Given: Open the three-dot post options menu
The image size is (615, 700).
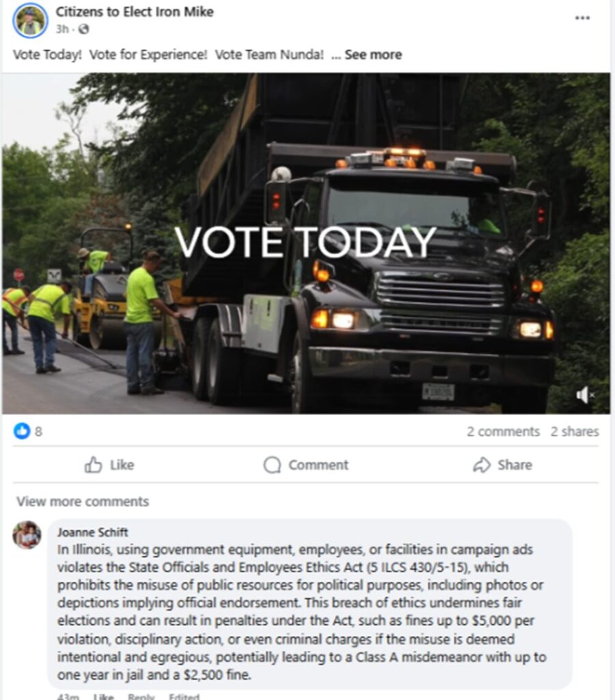Looking at the screenshot, I should pos(582,18).
